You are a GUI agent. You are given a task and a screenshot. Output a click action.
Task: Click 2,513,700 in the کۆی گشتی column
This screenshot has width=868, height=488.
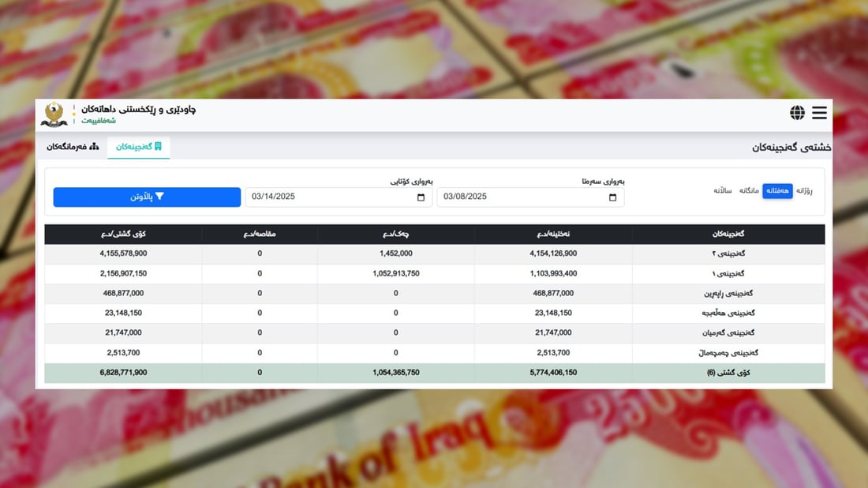pos(123,352)
